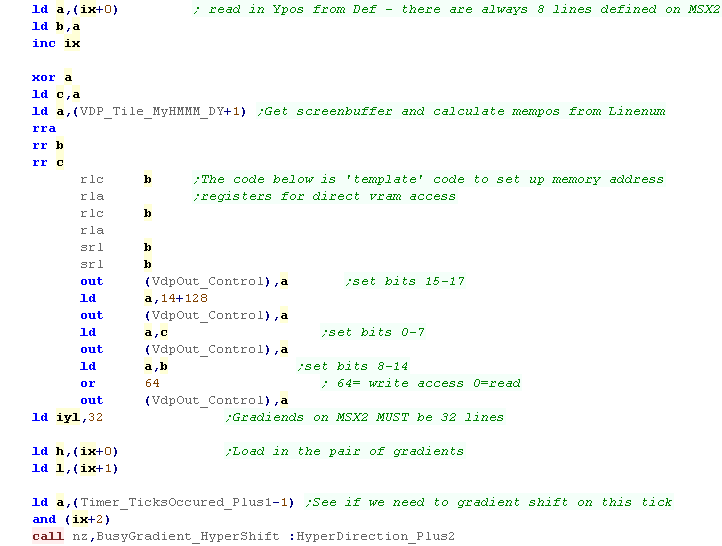Click the :HyperDirection_Plus2 label

tap(372, 536)
